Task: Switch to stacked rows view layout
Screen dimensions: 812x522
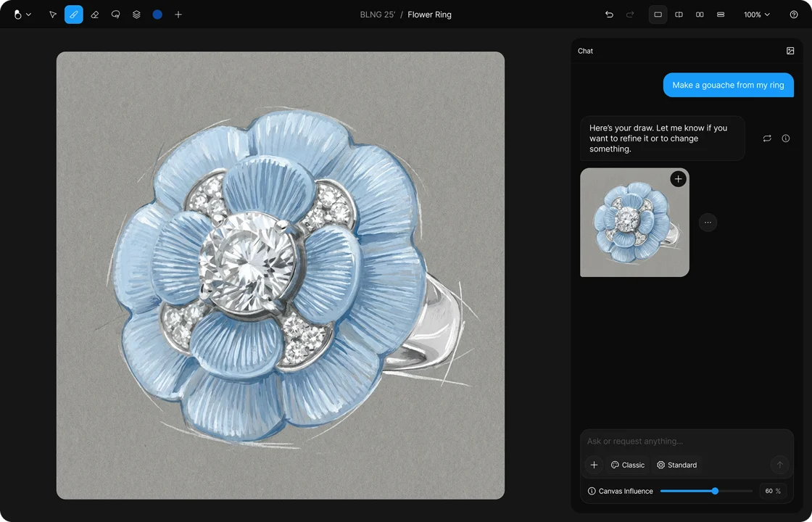Action: tap(721, 14)
